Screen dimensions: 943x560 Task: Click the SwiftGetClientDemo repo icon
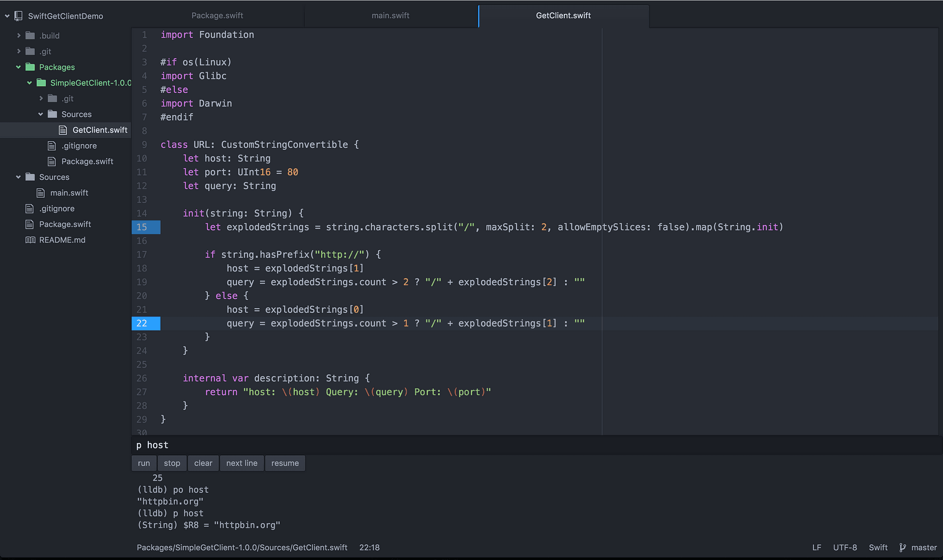click(x=19, y=16)
